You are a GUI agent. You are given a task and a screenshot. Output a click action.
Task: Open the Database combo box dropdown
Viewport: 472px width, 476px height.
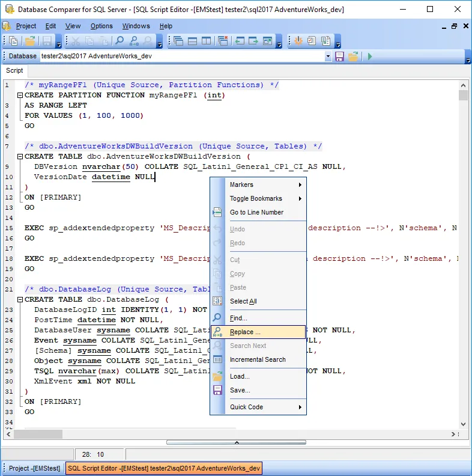(x=328, y=56)
